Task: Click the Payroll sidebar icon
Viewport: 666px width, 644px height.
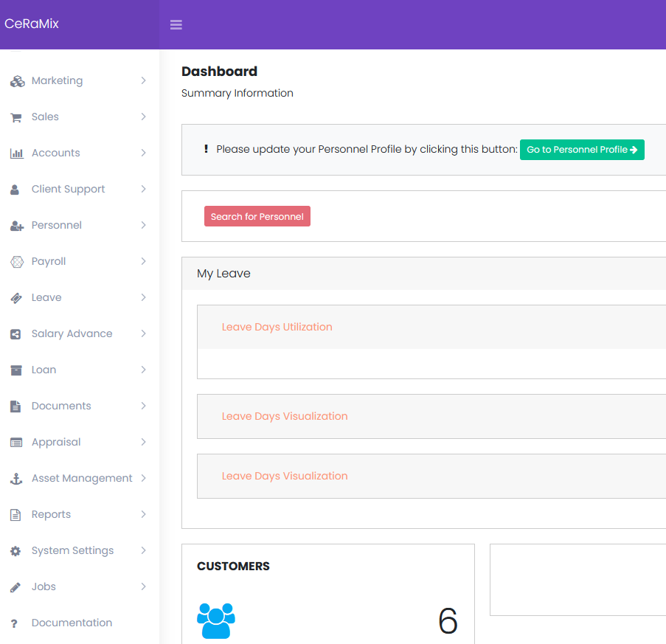Action: [x=16, y=262]
